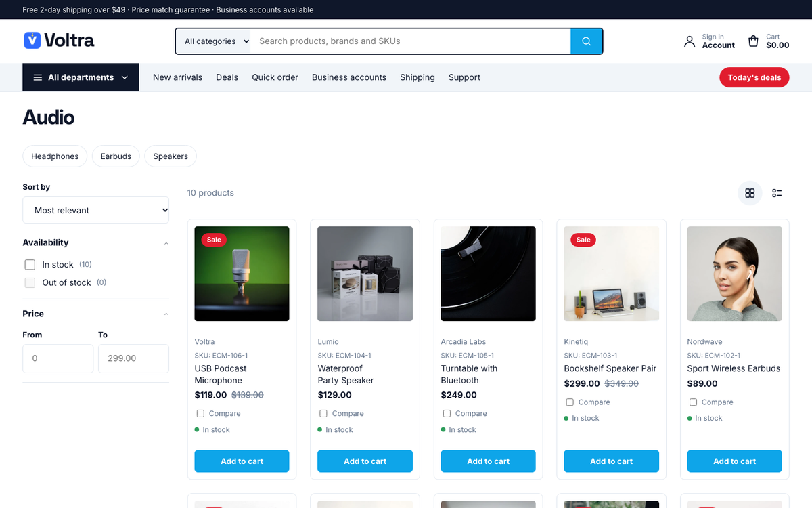Viewport: 812px width, 508px height.
Task: Open USB Podcast Microphone product image
Action: point(242,274)
